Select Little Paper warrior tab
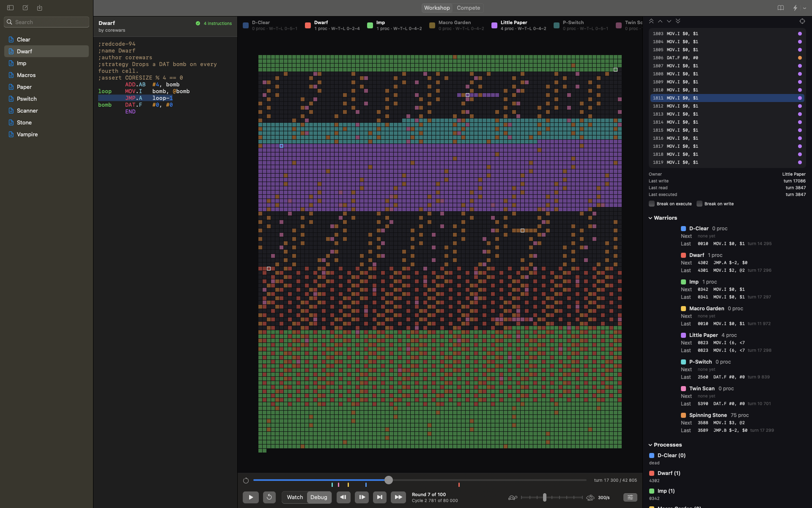 (x=519, y=25)
